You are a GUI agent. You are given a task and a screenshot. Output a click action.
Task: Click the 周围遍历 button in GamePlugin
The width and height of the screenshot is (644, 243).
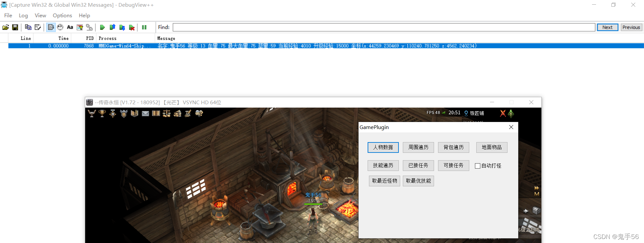tap(418, 147)
